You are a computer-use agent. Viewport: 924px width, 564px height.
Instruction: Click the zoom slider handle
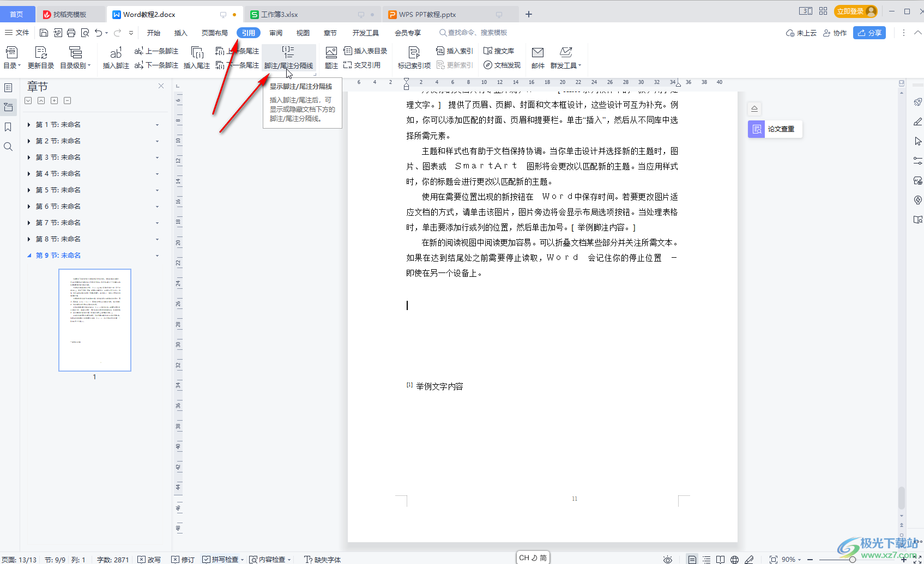coord(852,560)
